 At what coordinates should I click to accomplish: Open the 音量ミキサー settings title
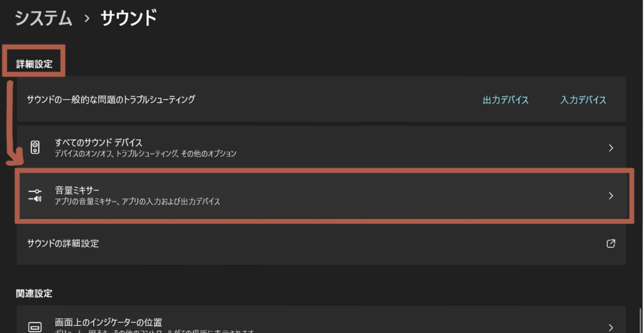pyautogui.click(x=77, y=190)
